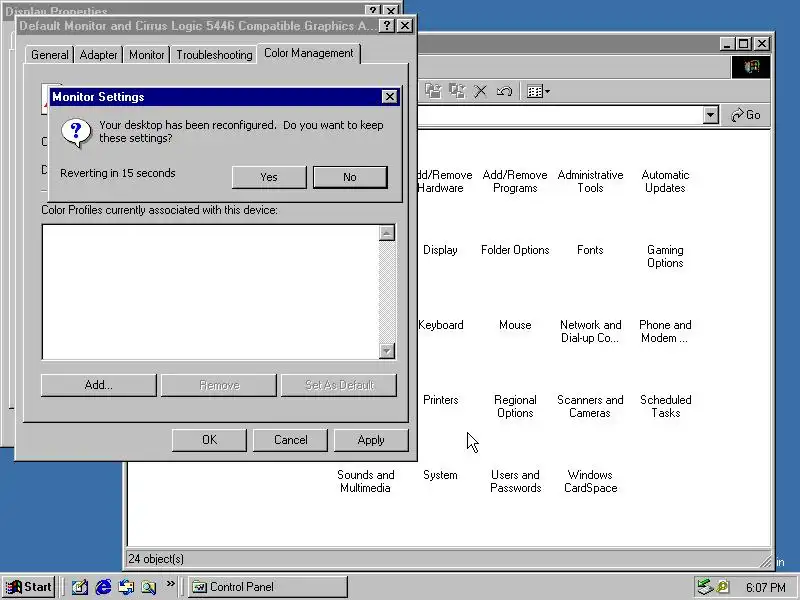The width and height of the screenshot is (800, 600).
Task: Click the magnifier quick launch icon on taskbar
Action: pyautogui.click(x=148, y=587)
